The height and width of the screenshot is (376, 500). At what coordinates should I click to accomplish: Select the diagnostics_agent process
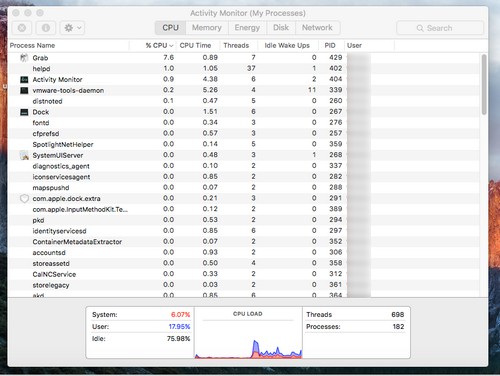click(244, 166)
